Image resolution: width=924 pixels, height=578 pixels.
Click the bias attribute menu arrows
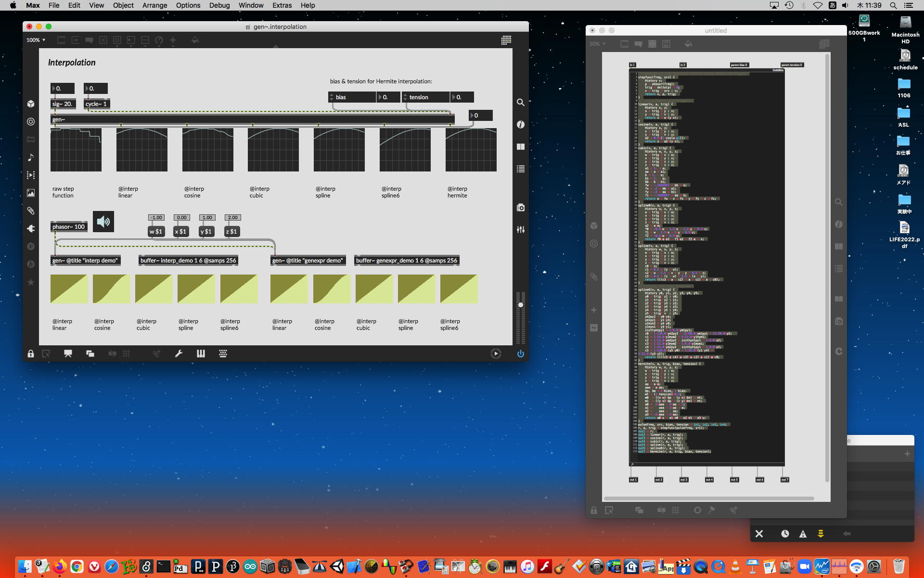(x=332, y=97)
